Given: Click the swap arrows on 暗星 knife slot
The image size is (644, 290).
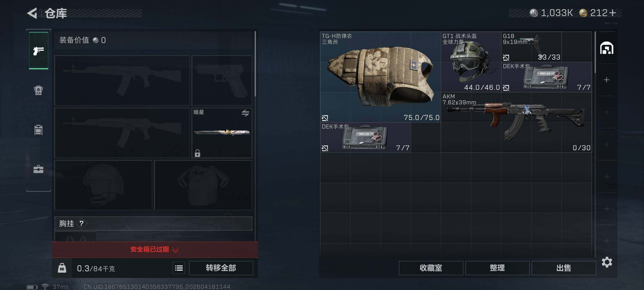Looking at the screenshot, I should [x=245, y=113].
